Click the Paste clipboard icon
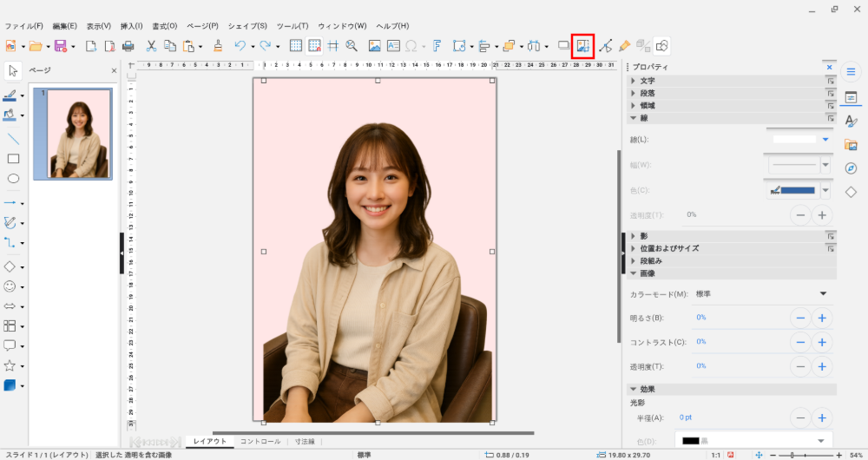 [188, 46]
